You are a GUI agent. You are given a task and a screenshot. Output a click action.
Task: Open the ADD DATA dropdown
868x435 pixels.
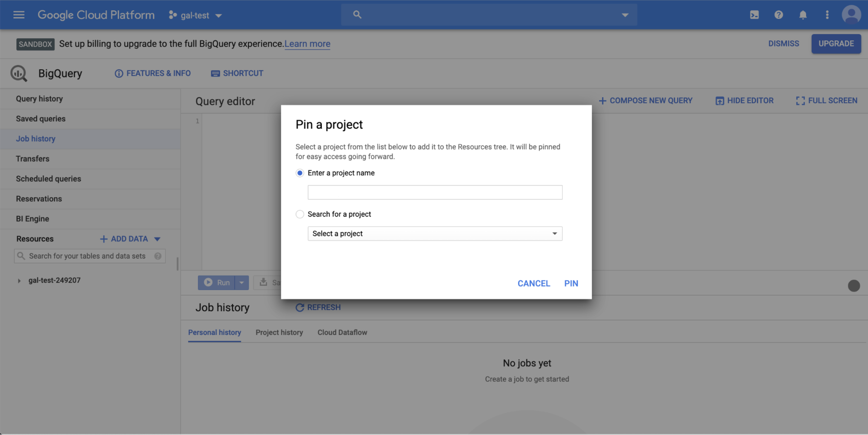pos(130,239)
